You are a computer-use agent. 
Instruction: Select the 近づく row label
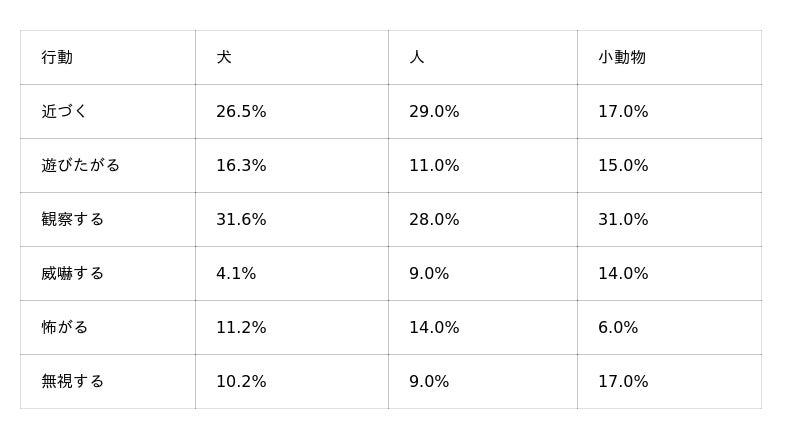tap(65, 112)
